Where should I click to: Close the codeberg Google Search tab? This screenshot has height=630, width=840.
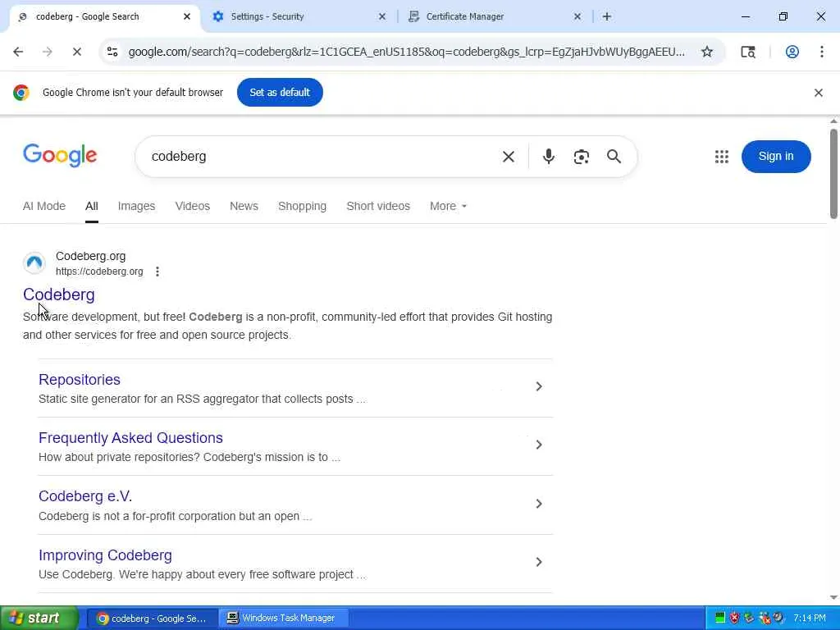tap(187, 16)
